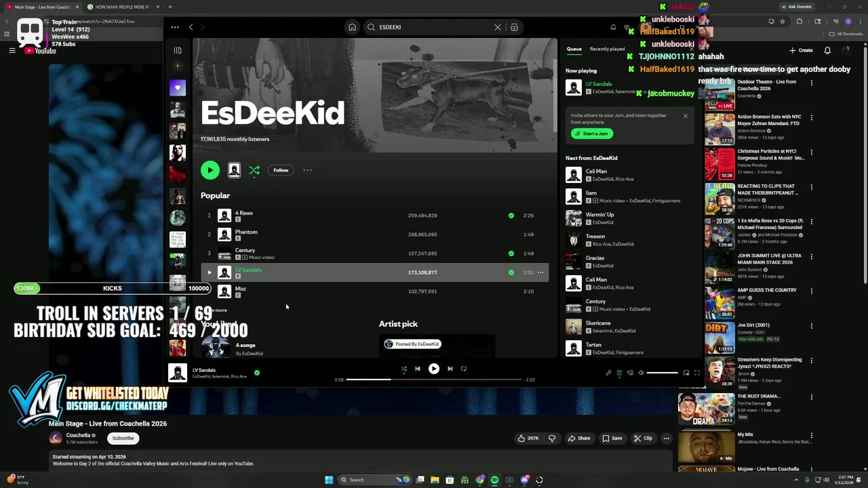Dismiss the Jam invite card
868x488 pixels.
click(x=685, y=116)
